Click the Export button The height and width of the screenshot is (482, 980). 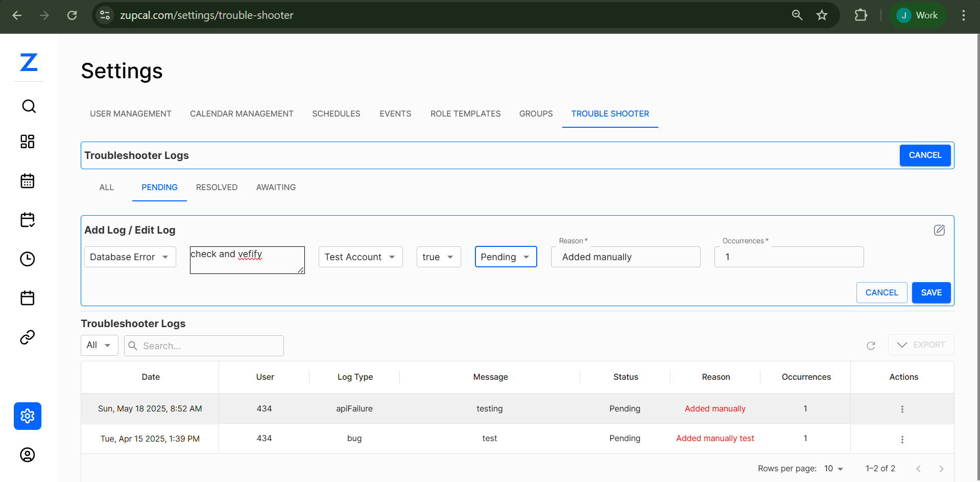pyautogui.click(x=921, y=345)
